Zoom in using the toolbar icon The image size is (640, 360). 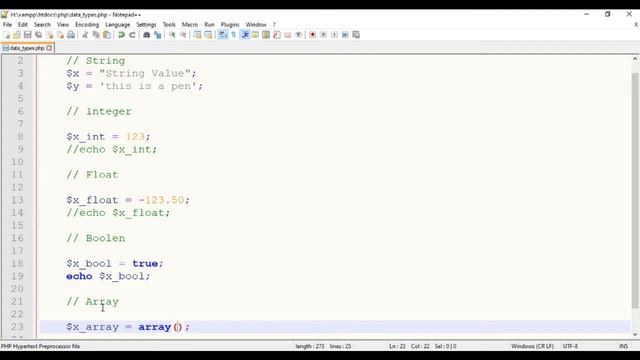(x=172, y=35)
